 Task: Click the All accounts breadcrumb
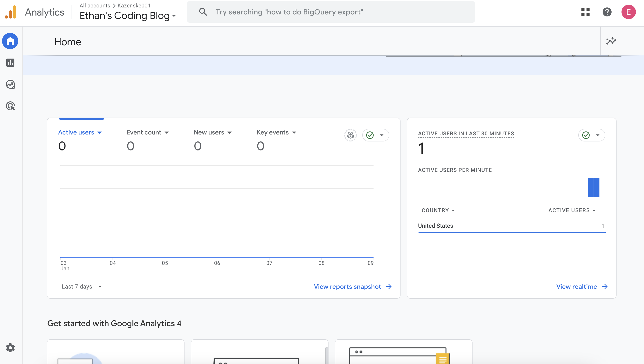point(95,5)
